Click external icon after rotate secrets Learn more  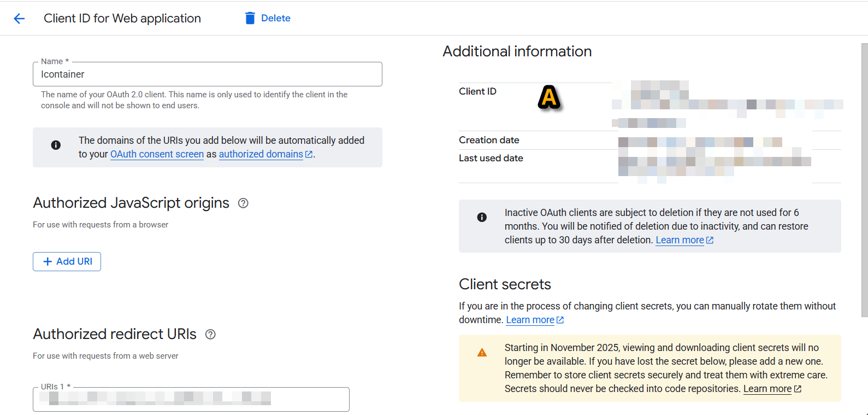[560, 320]
